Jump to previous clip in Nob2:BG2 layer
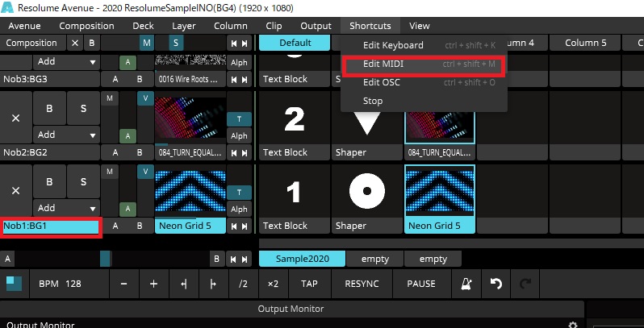 234,153
